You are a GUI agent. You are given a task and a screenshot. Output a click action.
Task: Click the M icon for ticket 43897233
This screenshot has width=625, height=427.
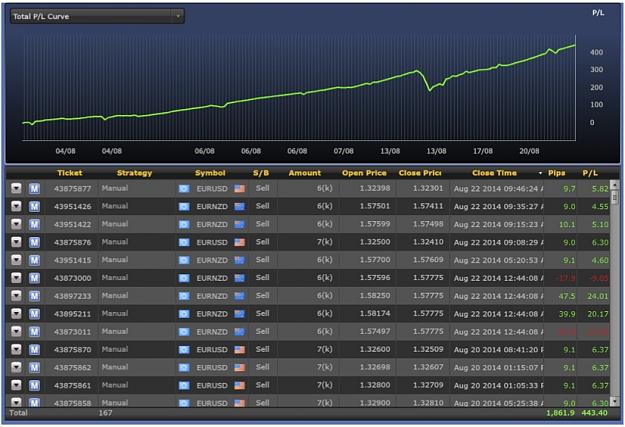click(34, 296)
